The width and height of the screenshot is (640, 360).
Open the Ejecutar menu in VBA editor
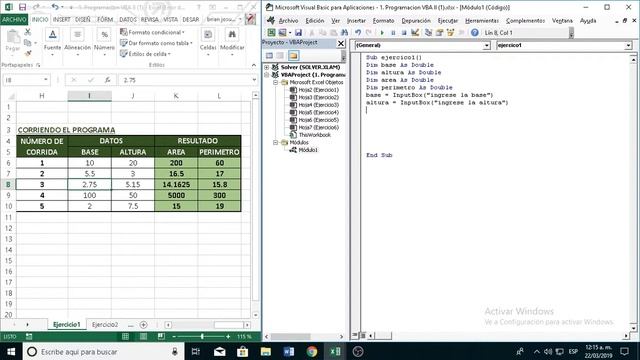448,20
